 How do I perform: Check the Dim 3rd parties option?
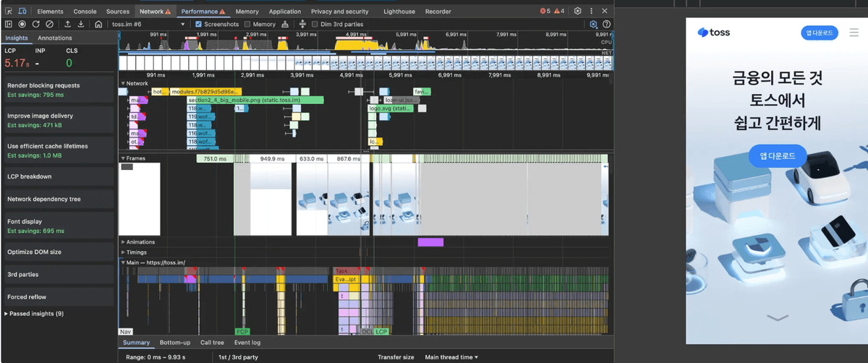315,24
